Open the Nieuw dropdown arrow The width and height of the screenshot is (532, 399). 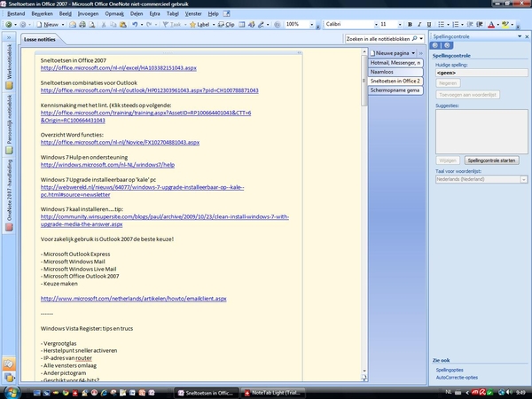(63, 25)
